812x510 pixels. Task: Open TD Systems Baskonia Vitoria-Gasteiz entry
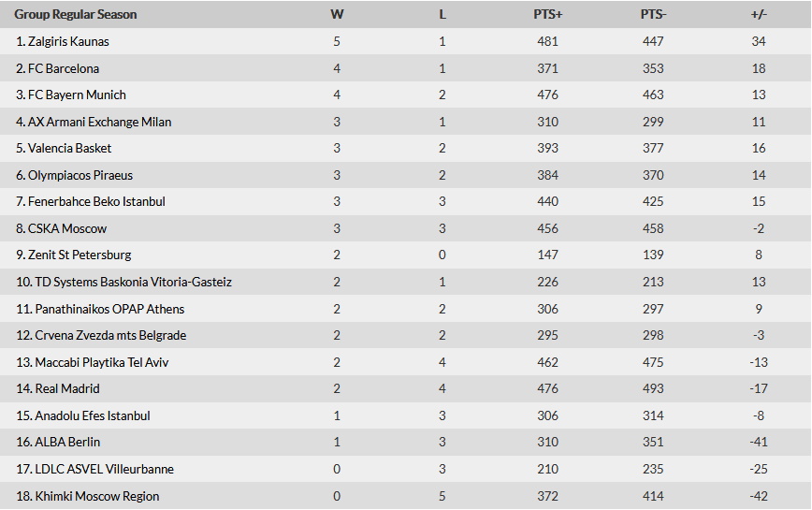point(133,282)
